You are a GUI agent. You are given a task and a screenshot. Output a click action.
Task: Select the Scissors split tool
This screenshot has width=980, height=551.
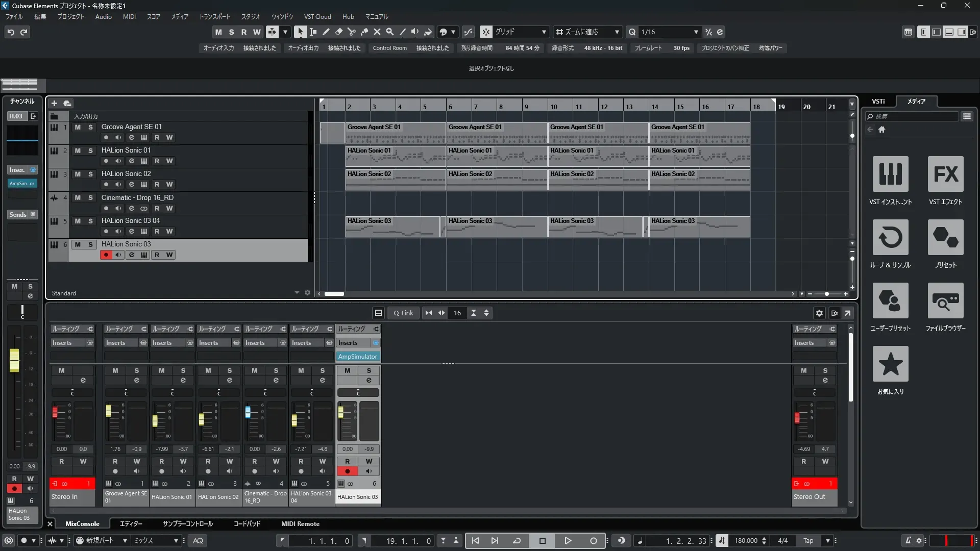point(351,32)
